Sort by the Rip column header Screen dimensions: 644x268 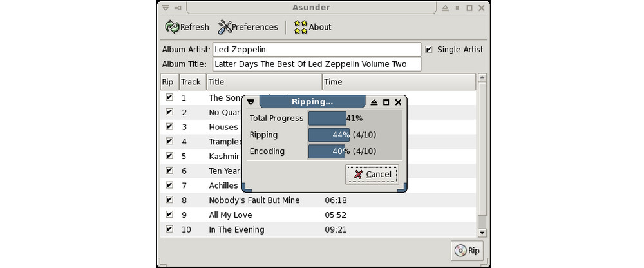pyautogui.click(x=169, y=82)
